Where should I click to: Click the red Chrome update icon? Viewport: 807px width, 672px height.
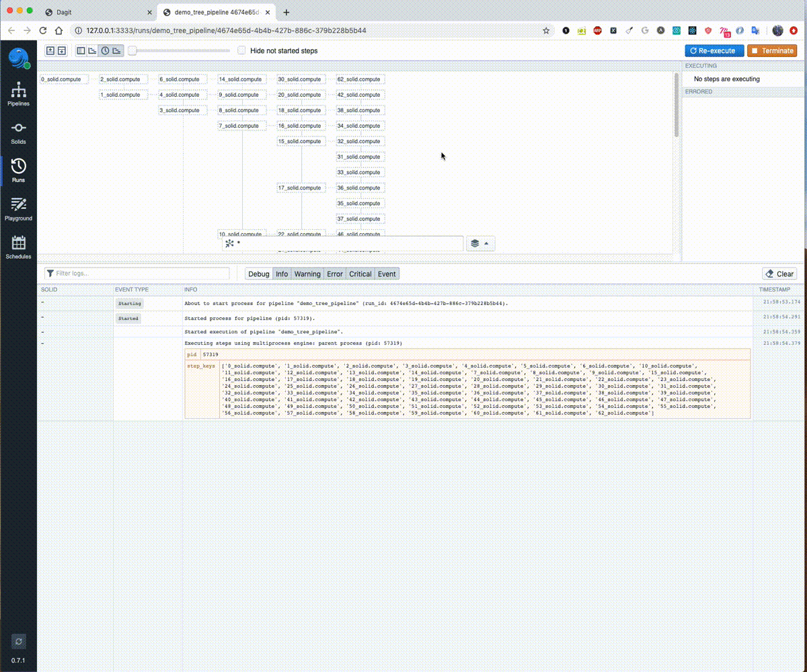coord(794,30)
